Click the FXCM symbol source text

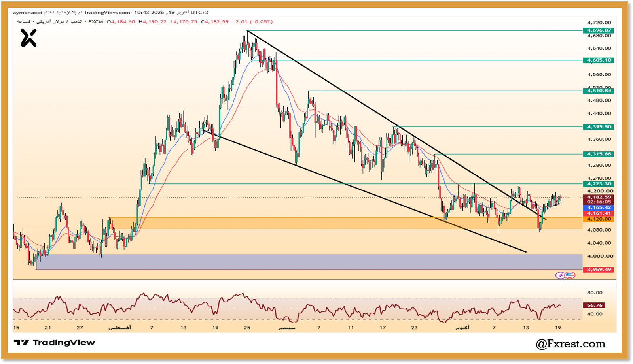(96, 22)
